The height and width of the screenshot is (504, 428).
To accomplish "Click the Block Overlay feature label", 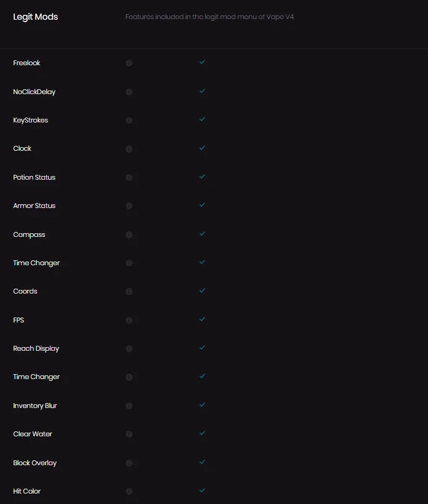I will click(x=34, y=463).
